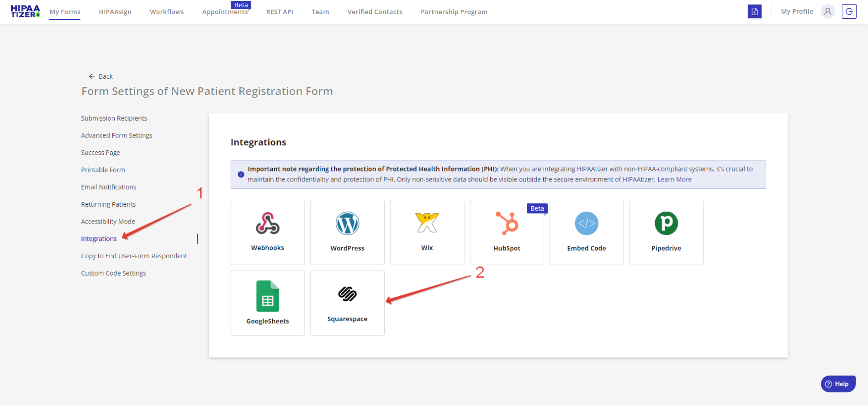This screenshot has height=405, width=868.
Task: Open the REST API tab
Action: point(280,12)
